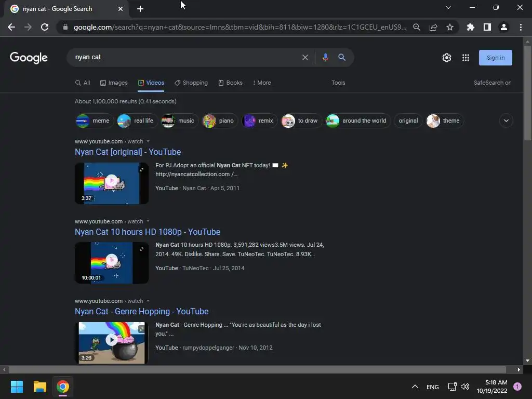Show hidden system tray icons
The width and height of the screenshot is (532, 399).
click(415, 387)
